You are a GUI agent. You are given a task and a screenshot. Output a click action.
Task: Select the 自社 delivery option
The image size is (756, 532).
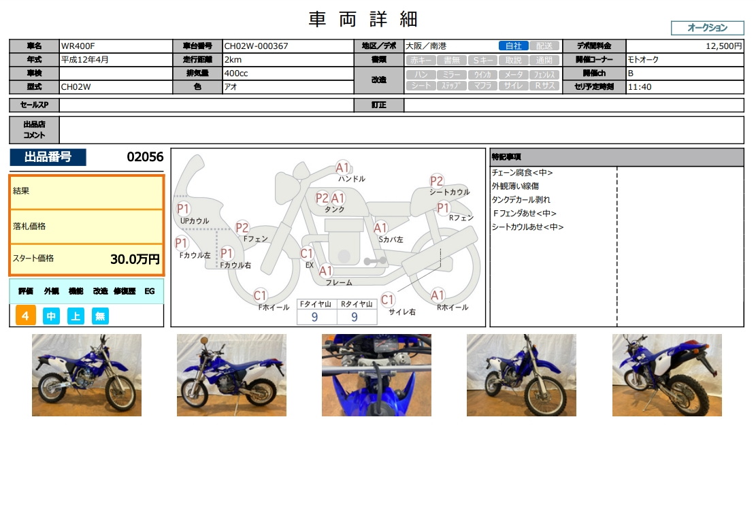point(513,46)
